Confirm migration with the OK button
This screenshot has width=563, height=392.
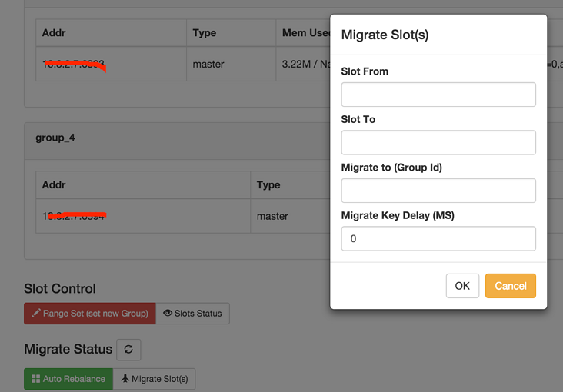click(x=462, y=286)
